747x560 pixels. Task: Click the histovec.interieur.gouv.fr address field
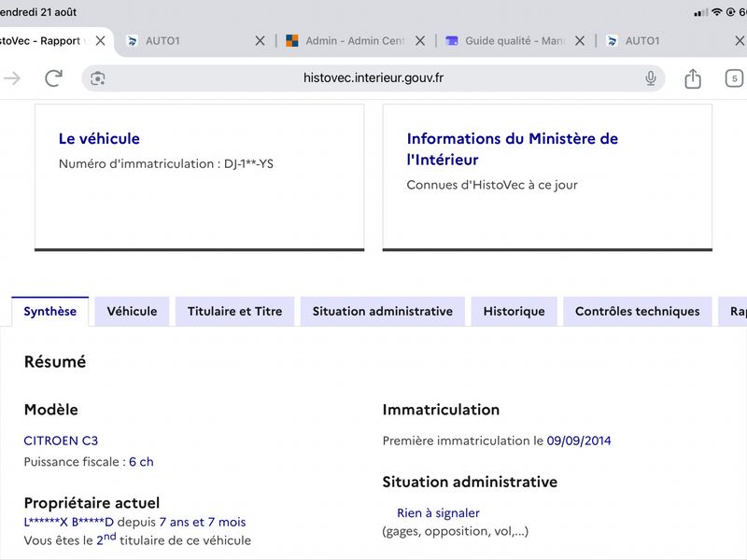tap(373, 78)
